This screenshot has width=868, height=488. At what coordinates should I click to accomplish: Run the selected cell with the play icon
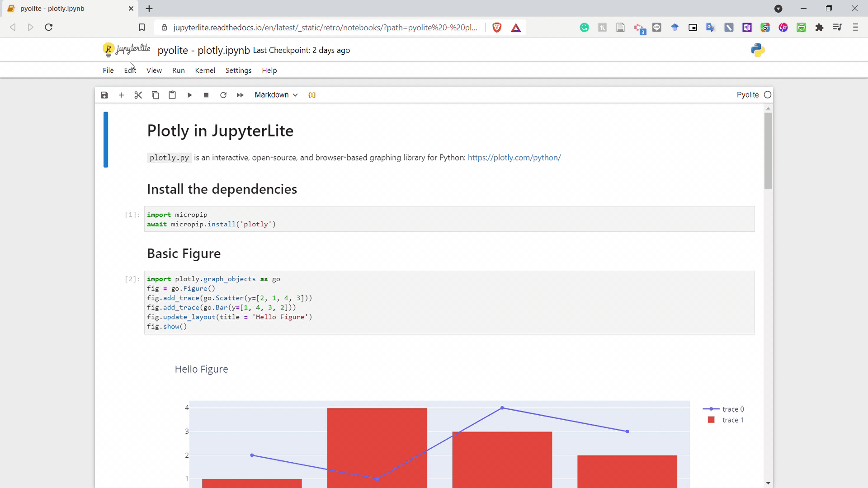click(189, 95)
